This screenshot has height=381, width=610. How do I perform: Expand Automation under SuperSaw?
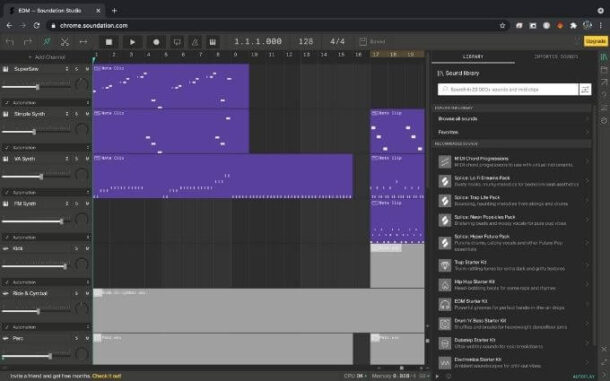(24, 103)
